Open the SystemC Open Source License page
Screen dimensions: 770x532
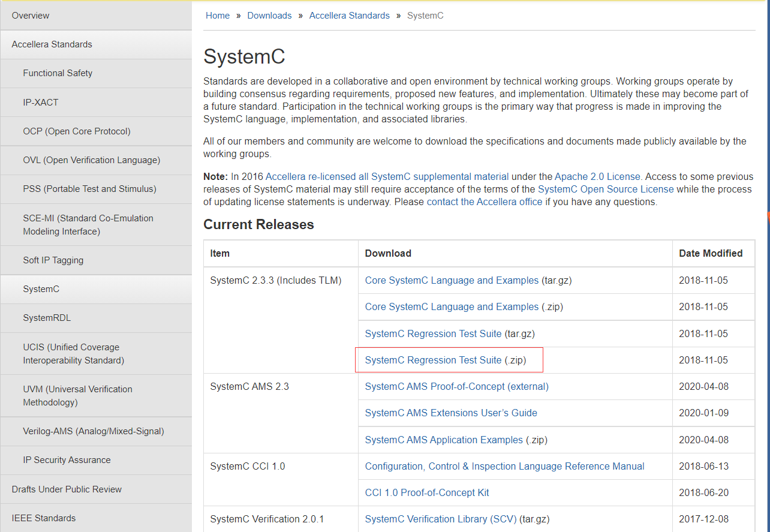[606, 189]
